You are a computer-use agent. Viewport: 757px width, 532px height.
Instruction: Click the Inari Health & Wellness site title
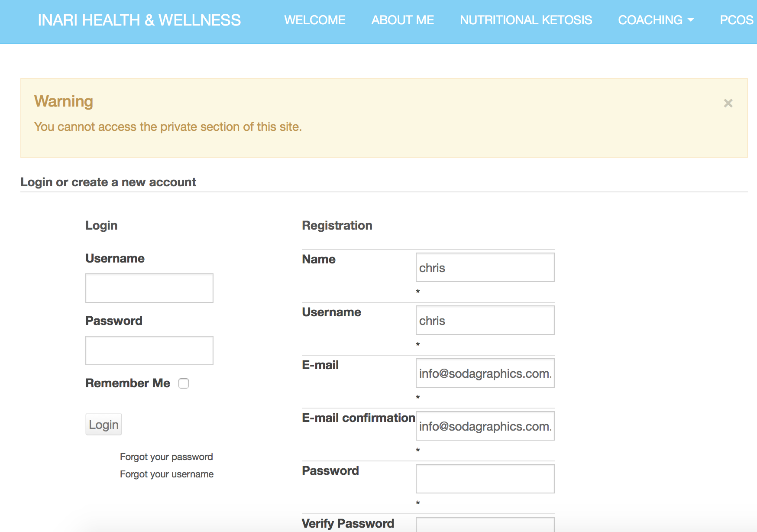coord(139,20)
